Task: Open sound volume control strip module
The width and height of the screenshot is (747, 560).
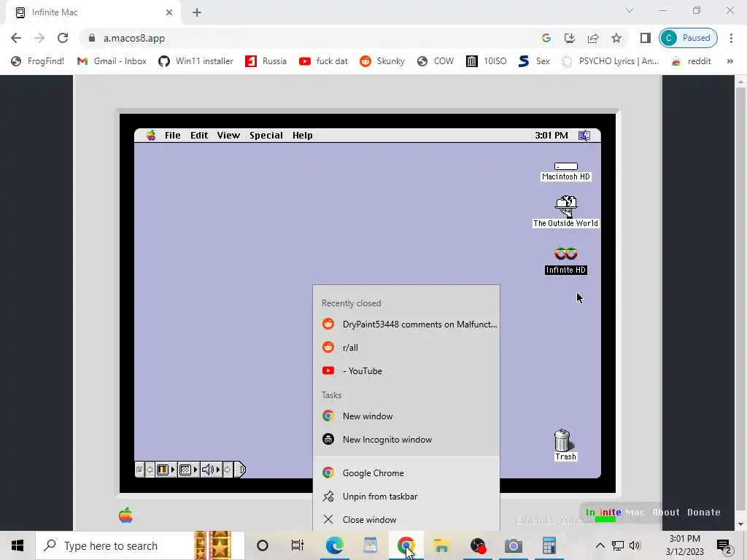Action: click(x=211, y=470)
